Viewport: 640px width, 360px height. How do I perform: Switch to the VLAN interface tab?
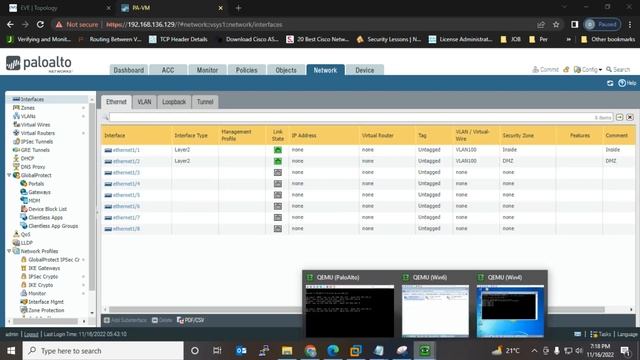tap(144, 102)
